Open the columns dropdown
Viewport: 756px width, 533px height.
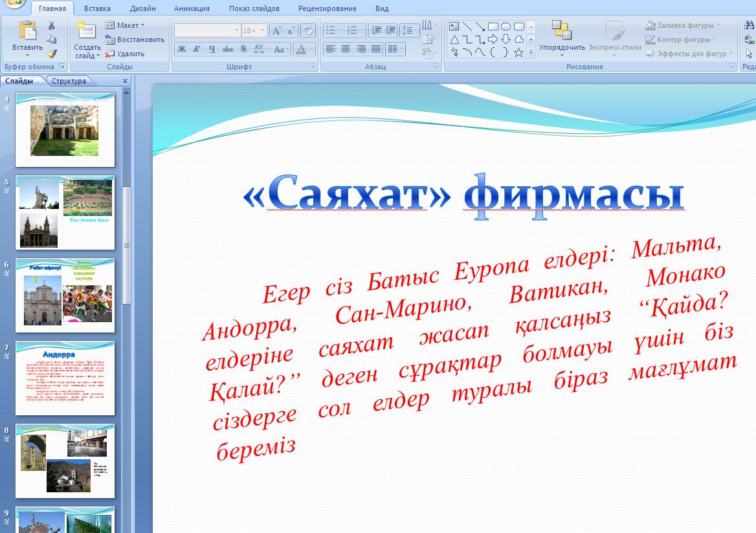[395, 49]
